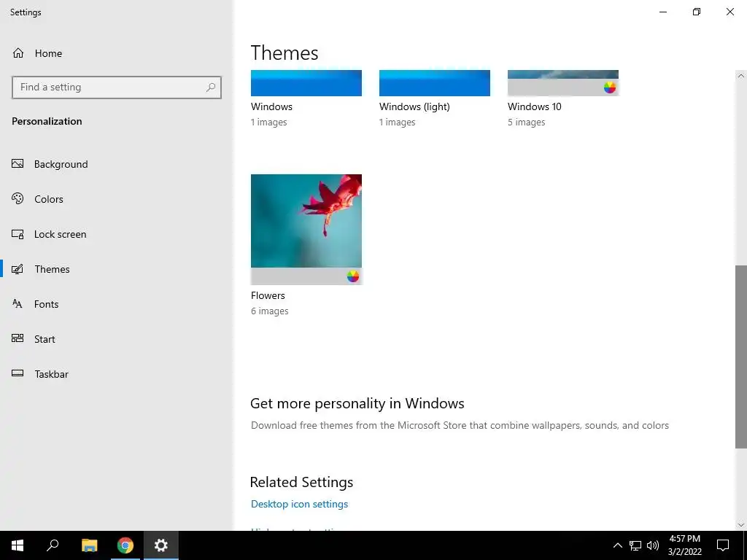Close the Settings window
This screenshot has width=747, height=560.
pyautogui.click(x=729, y=12)
